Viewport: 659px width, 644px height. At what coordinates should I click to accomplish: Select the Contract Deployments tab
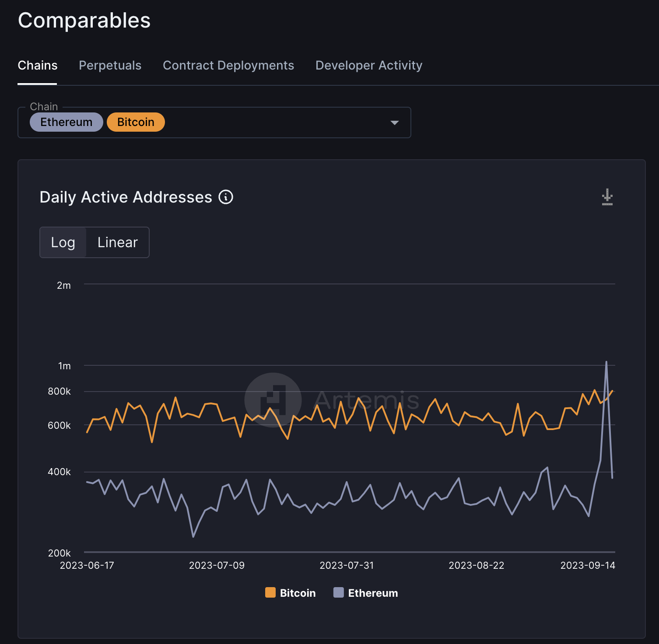tap(228, 65)
